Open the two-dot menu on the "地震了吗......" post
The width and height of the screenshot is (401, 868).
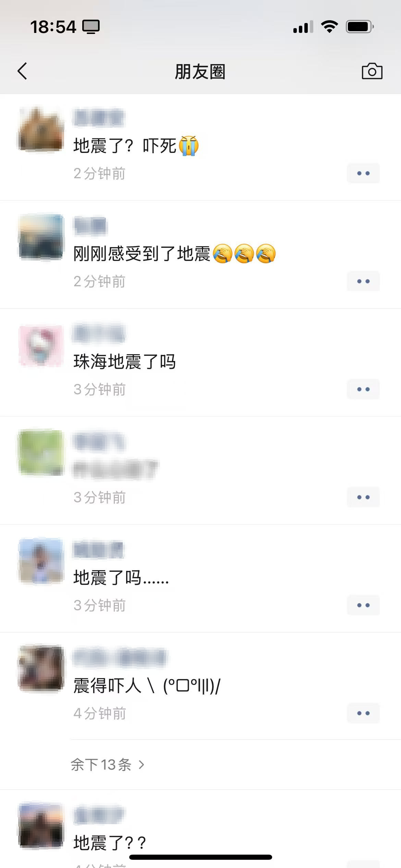click(363, 605)
